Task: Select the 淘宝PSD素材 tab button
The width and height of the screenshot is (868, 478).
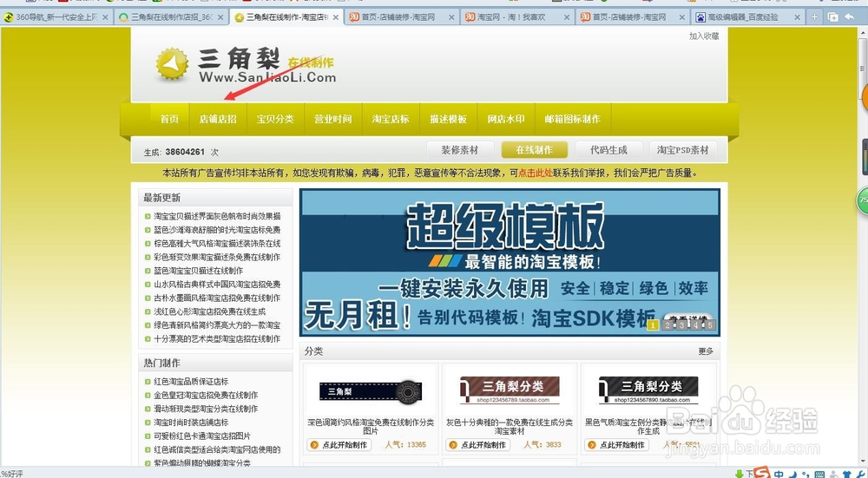Action: click(682, 150)
